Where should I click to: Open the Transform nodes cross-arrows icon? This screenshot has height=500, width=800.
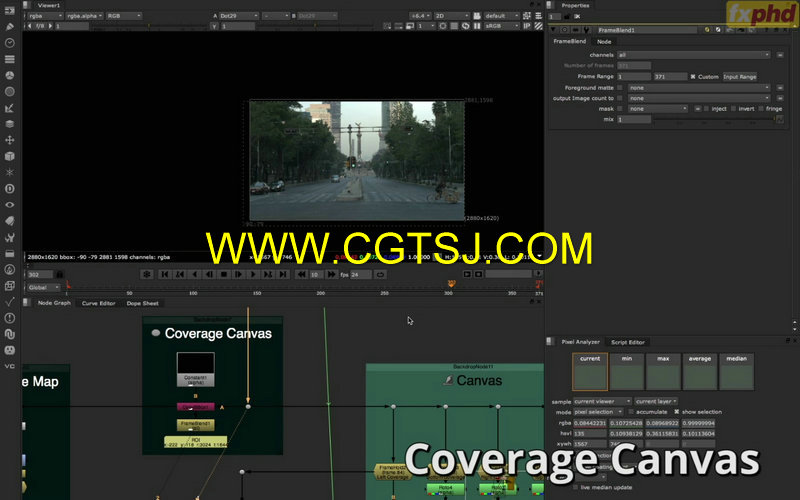(x=9, y=140)
